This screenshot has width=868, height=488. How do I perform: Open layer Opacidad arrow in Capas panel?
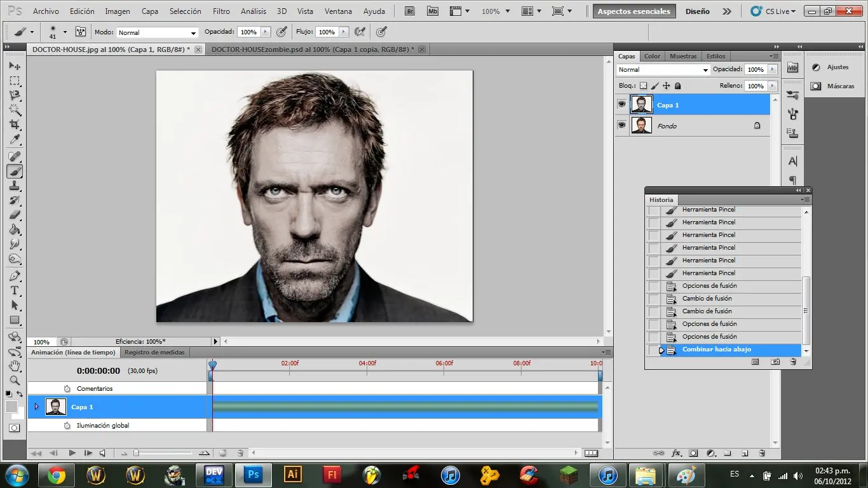pyautogui.click(x=773, y=70)
